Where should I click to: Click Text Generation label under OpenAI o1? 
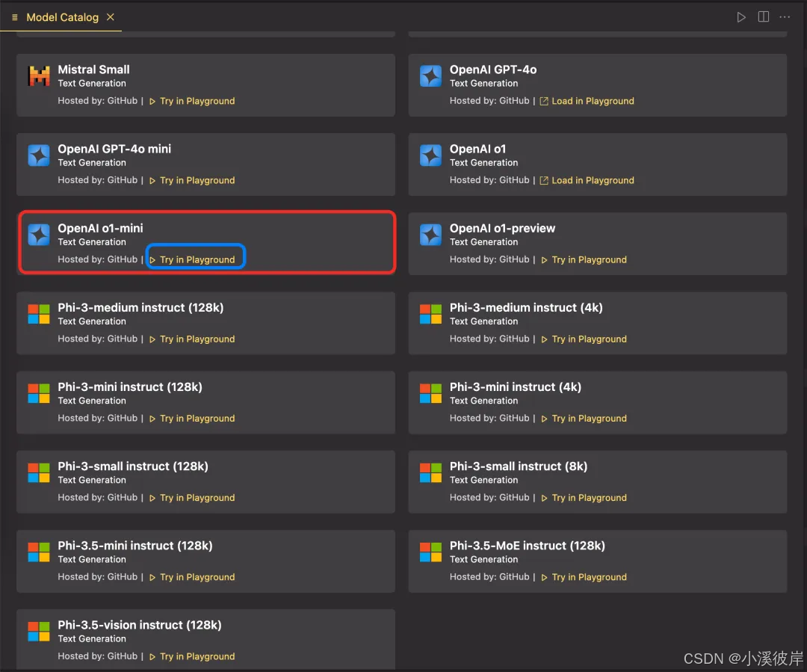click(483, 163)
